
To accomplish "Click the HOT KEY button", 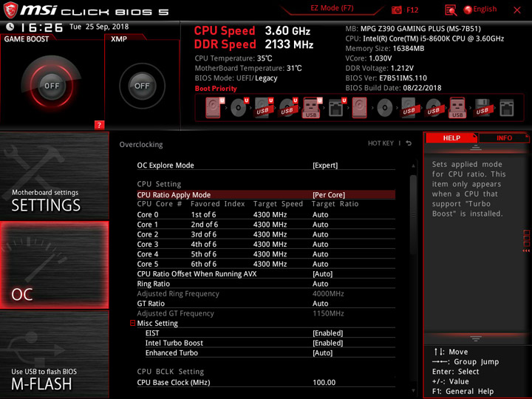I will (x=381, y=143).
